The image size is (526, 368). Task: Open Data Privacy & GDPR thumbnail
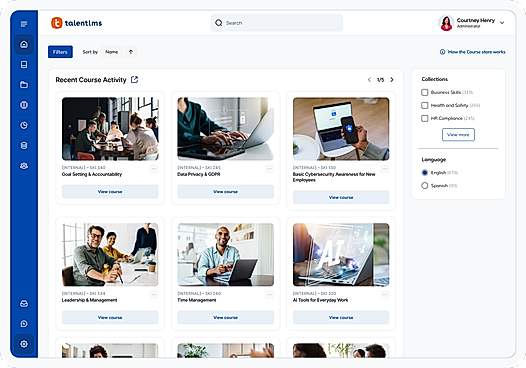click(225, 129)
